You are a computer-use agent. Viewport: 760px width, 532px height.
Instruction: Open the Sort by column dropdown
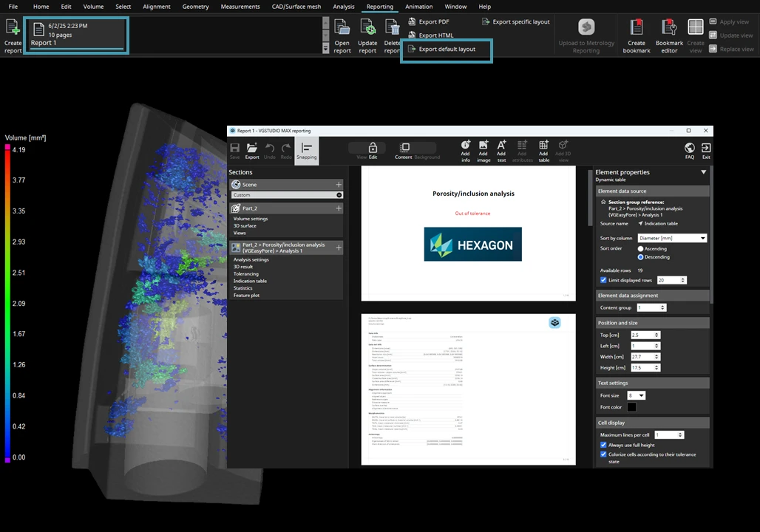672,238
